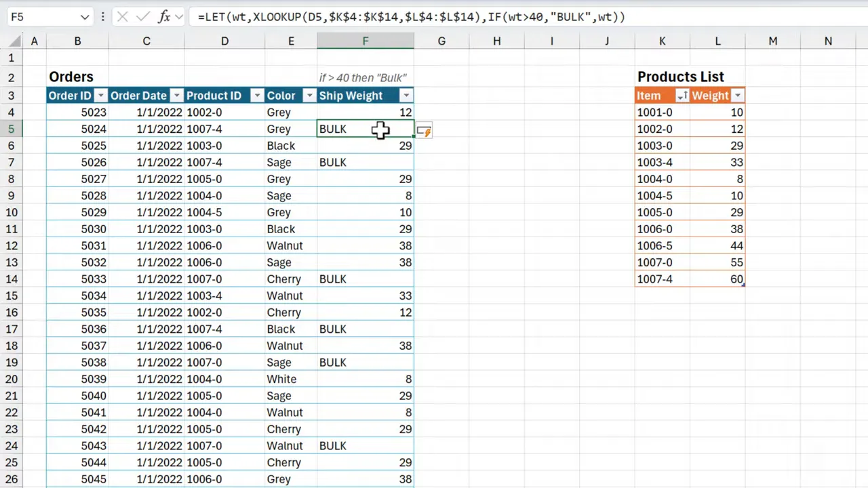Screen dimensions: 868x488
Task: Open the Color column filter dropdown
Action: tap(309, 95)
